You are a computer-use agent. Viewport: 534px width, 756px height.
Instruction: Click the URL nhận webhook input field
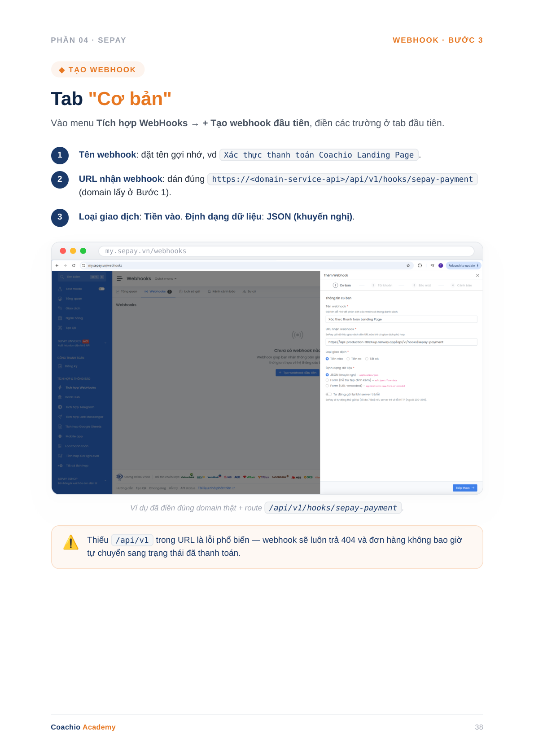401,342
